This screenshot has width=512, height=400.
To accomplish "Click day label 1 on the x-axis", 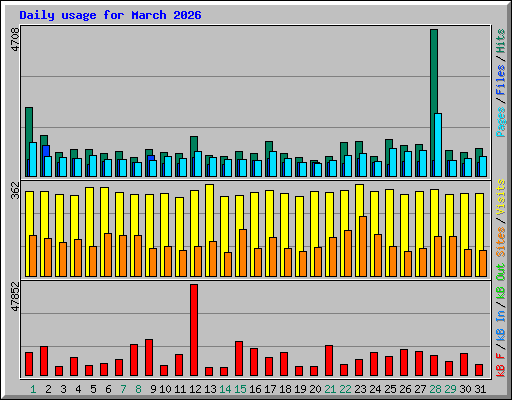I will 33,389.
